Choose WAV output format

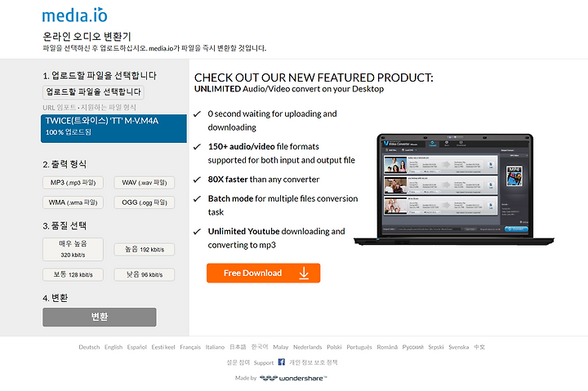click(145, 183)
